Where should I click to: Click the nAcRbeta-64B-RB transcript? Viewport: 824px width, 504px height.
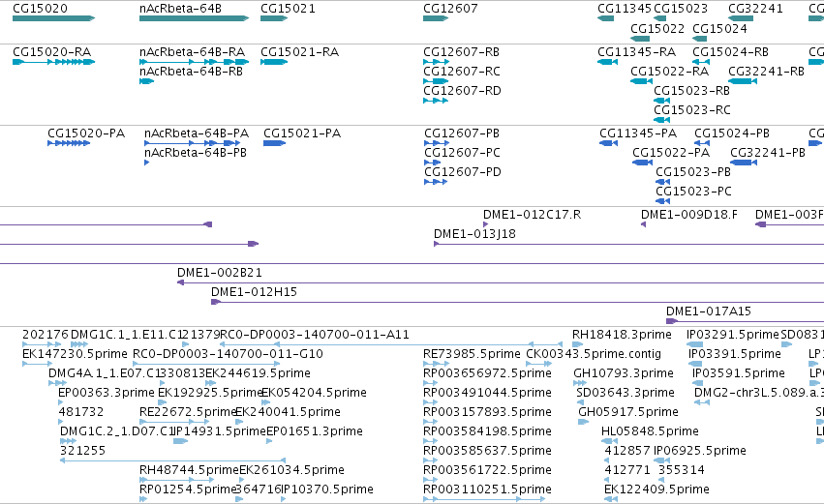[146, 81]
